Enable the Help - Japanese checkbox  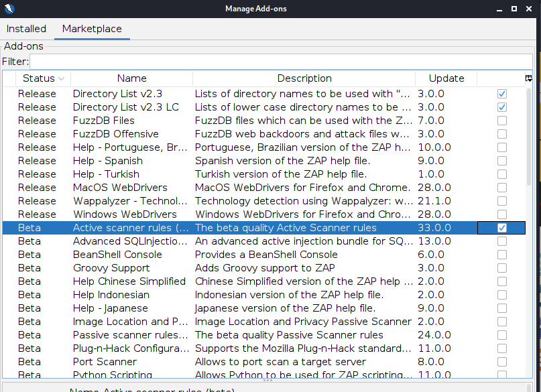[502, 308]
